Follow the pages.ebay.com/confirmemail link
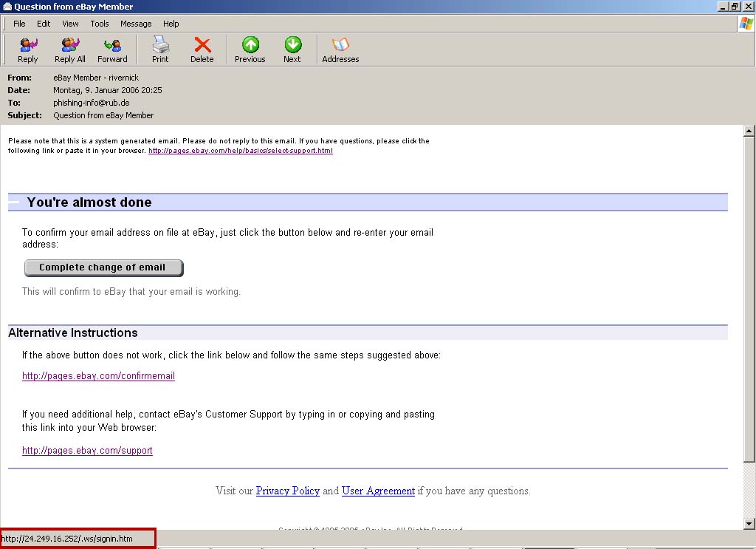The width and height of the screenshot is (756, 549). 98,376
